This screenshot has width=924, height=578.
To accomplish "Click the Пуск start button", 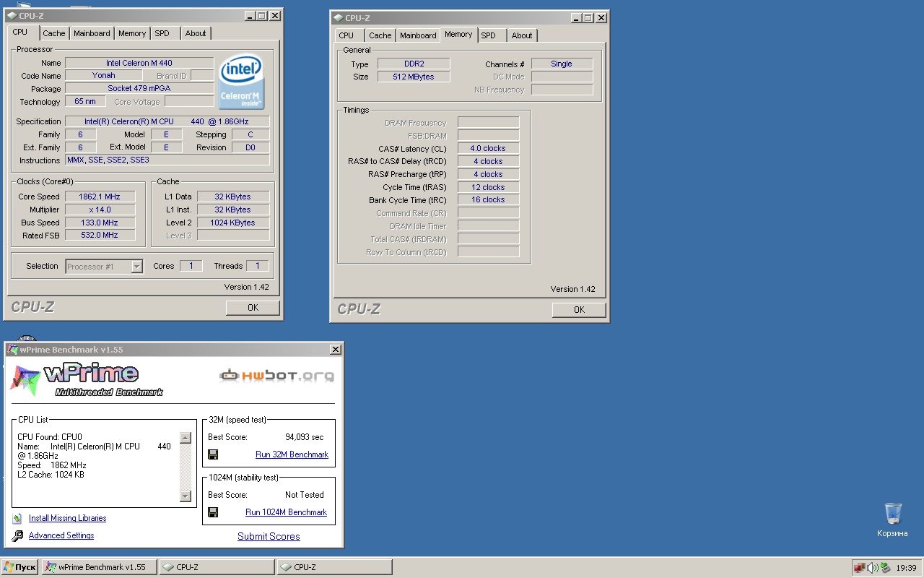I will [19, 567].
